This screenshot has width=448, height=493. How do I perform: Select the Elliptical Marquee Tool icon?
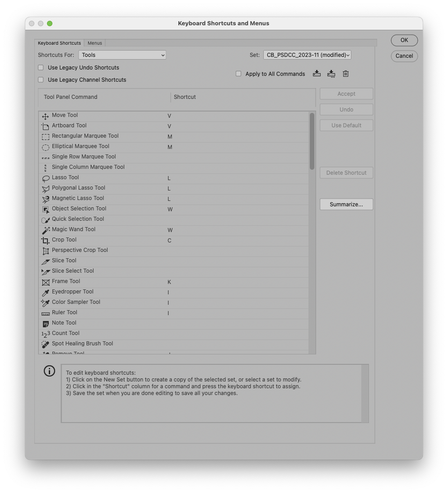pos(45,147)
